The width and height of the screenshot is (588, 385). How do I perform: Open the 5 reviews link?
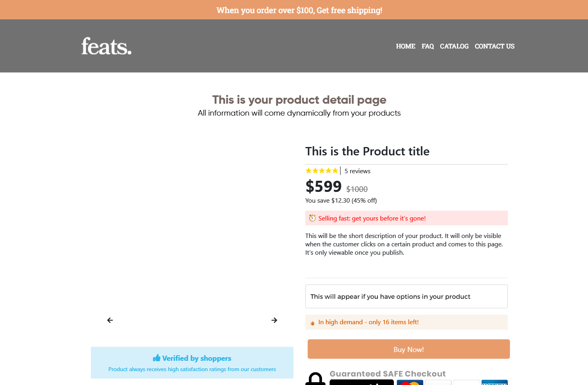[x=357, y=171]
